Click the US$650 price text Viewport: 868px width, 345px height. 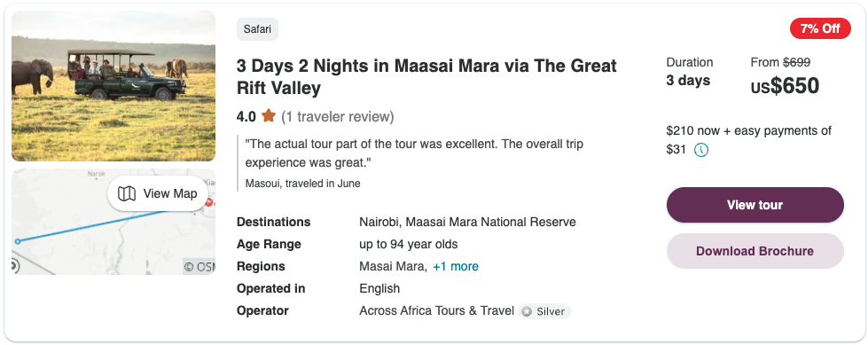click(785, 86)
